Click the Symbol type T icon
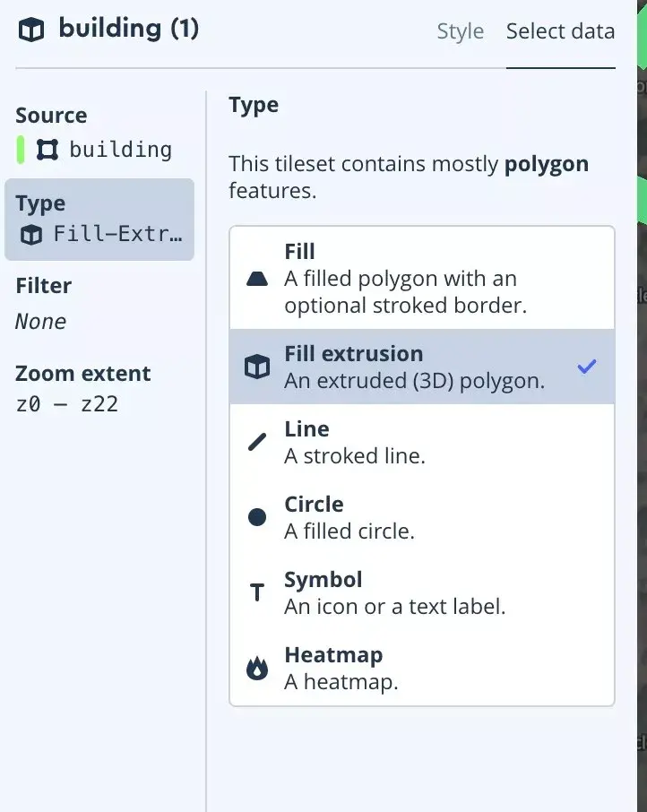The image size is (647, 812). [x=257, y=592]
